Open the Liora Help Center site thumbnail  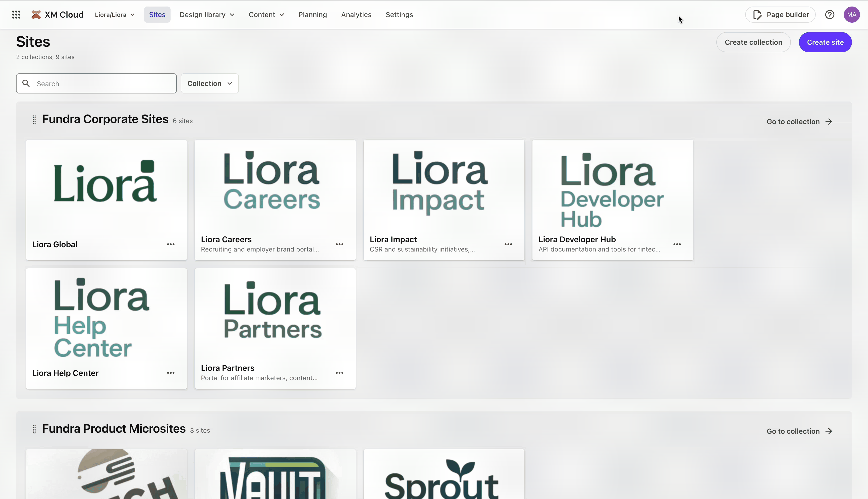click(x=106, y=314)
